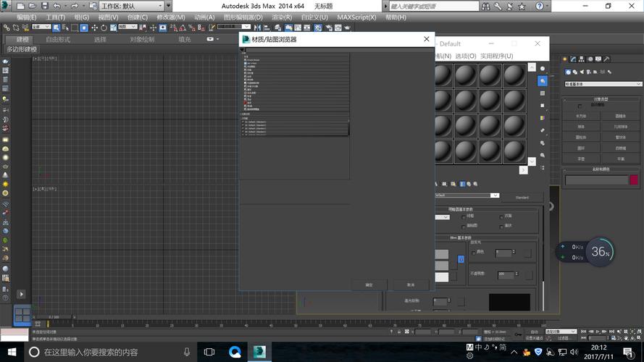This screenshot has width=644, height=362.
Task: Open the 渲染(R) menu
Action: (281, 17)
